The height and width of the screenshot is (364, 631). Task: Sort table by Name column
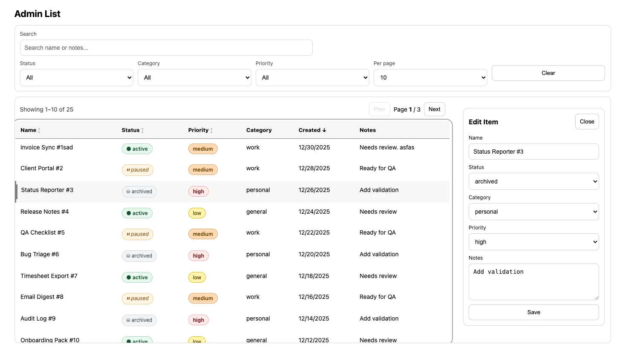coord(30,130)
